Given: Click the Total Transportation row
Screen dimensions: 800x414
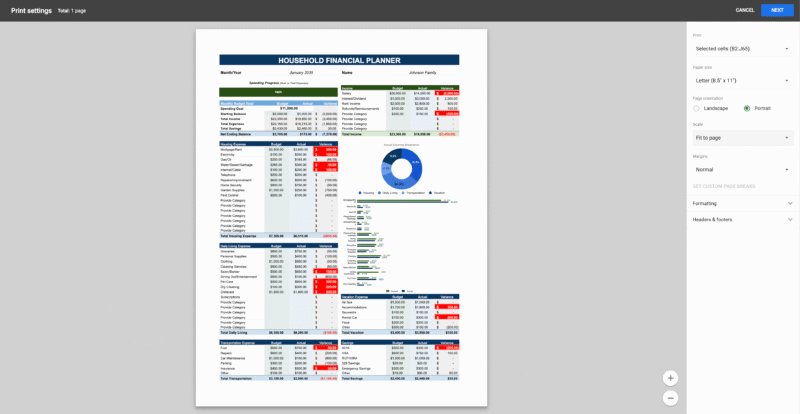Looking at the screenshot, I should [x=279, y=378].
